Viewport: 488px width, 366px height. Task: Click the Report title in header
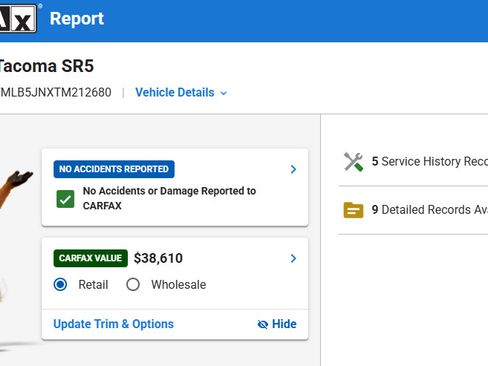pos(77,18)
